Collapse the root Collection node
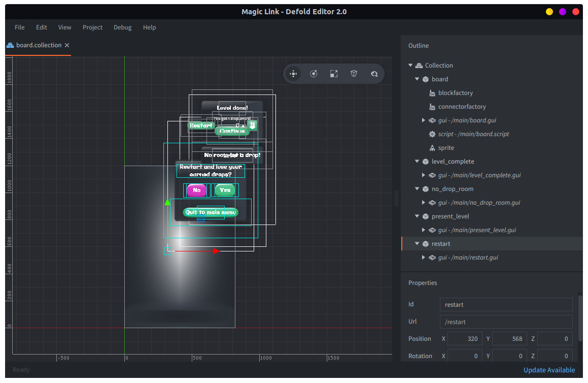The height and width of the screenshot is (383, 588). coord(410,66)
